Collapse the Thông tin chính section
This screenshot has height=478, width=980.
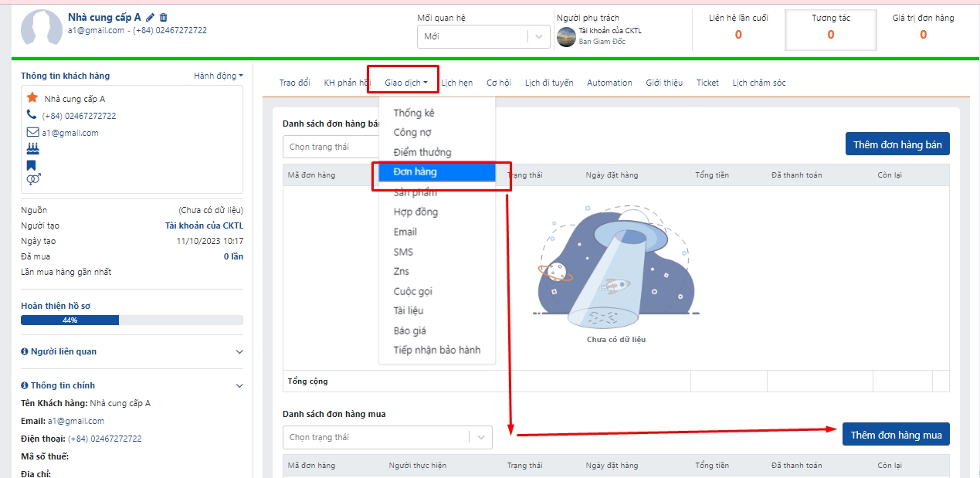click(x=239, y=385)
